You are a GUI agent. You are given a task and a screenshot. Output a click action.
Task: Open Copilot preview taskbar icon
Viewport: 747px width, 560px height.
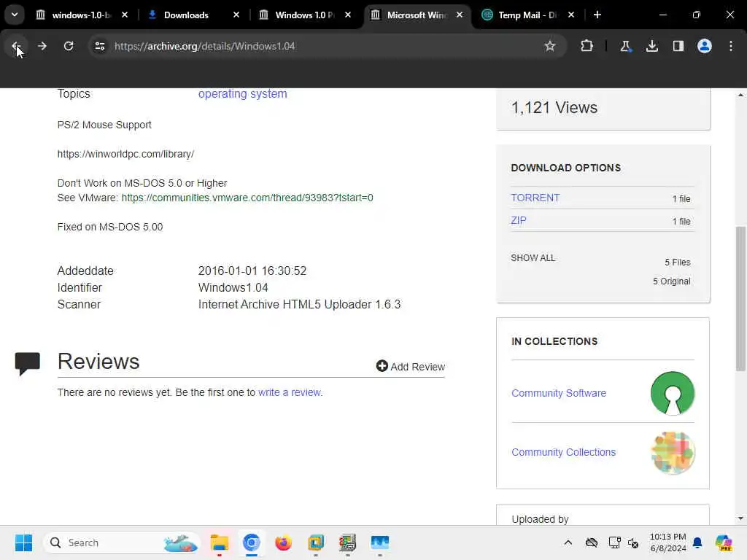pyautogui.click(x=724, y=542)
